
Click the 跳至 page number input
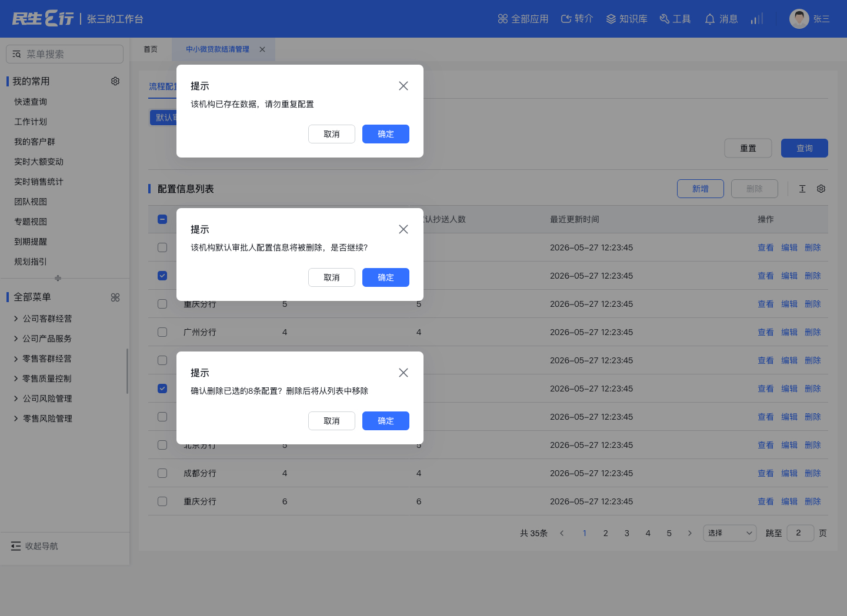(x=801, y=533)
